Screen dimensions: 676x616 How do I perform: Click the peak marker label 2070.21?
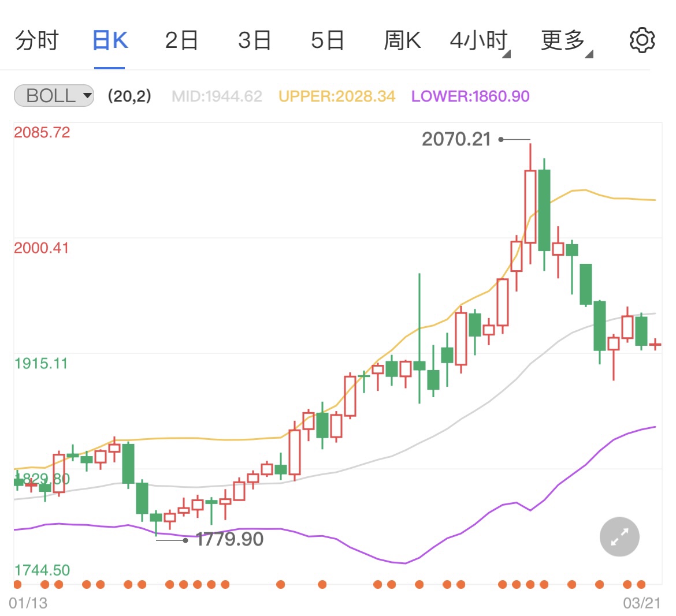pyautogui.click(x=459, y=139)
